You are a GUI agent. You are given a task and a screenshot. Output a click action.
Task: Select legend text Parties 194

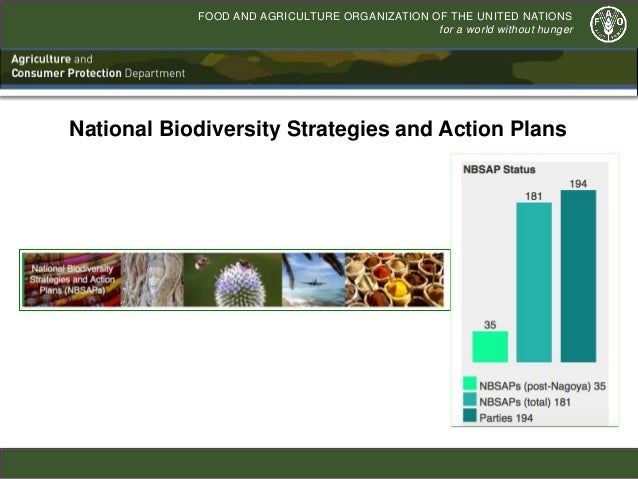click(x=506, y=418)
